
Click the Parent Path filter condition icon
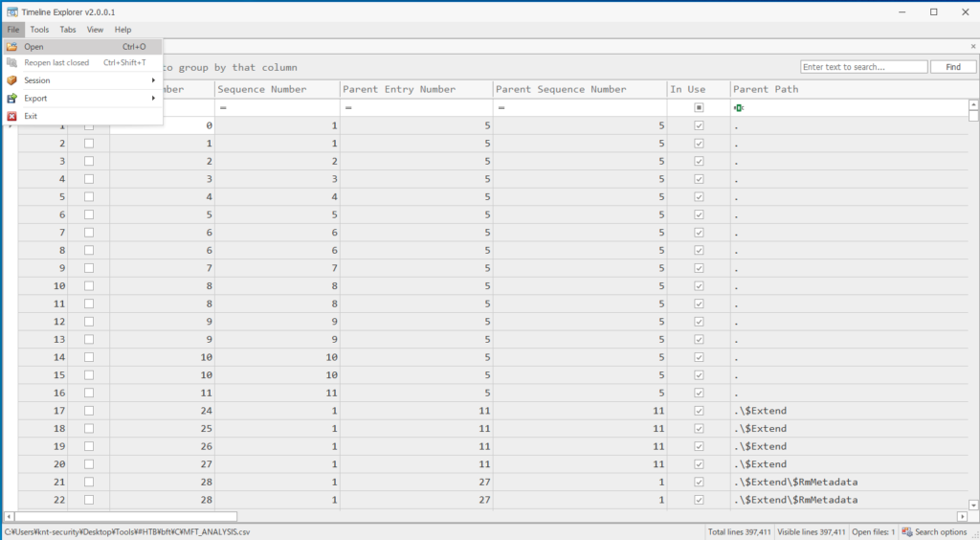pos(738,108)
